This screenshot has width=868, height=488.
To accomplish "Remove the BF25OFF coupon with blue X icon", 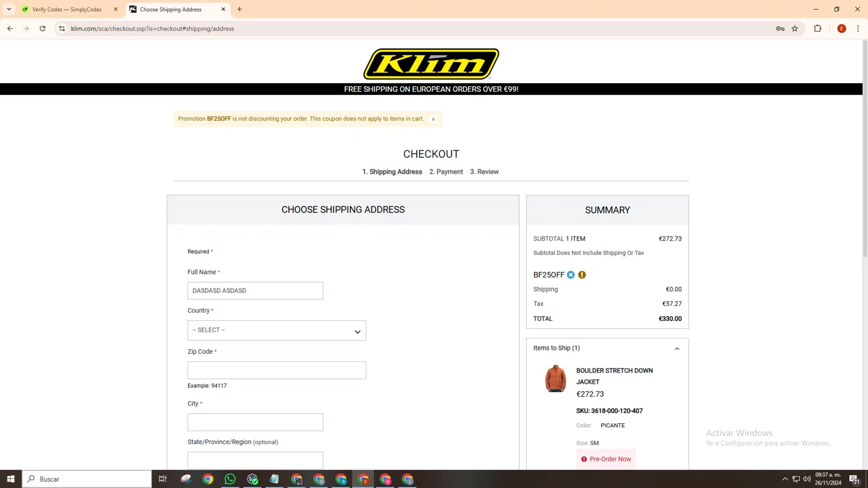I will coord(571,275).
